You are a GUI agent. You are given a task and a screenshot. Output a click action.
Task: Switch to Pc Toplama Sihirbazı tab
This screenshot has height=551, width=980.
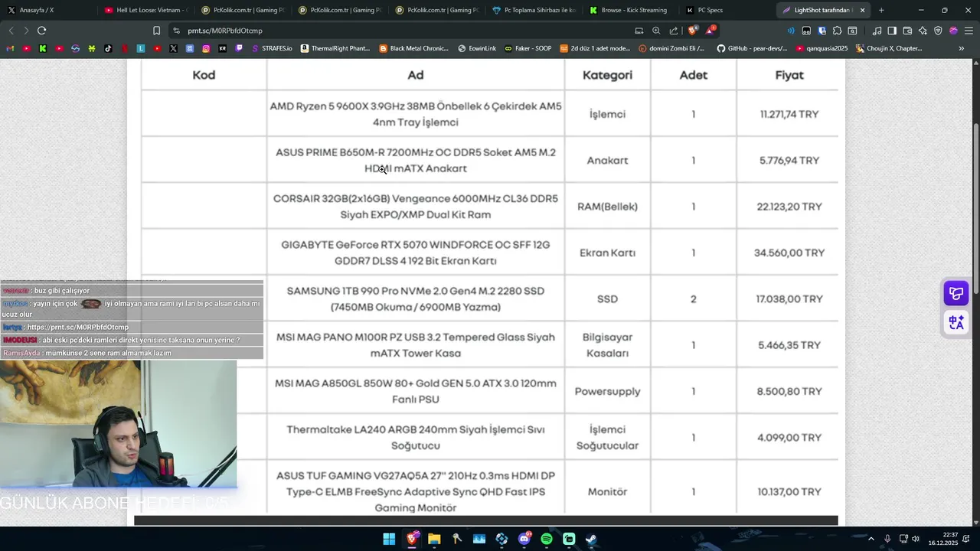534,10
